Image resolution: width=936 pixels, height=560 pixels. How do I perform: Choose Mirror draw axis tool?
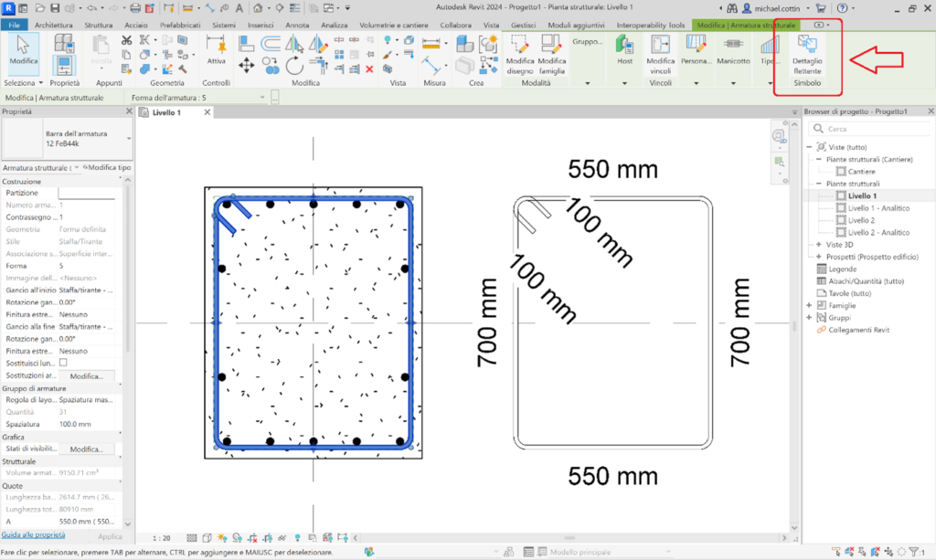318,43
